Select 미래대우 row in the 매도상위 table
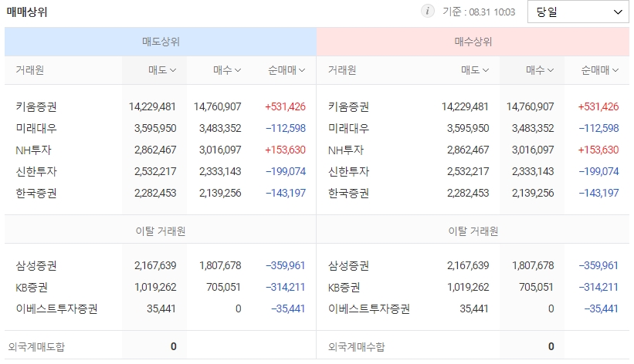This screenshot has height=364, width=634. point(161,129)
